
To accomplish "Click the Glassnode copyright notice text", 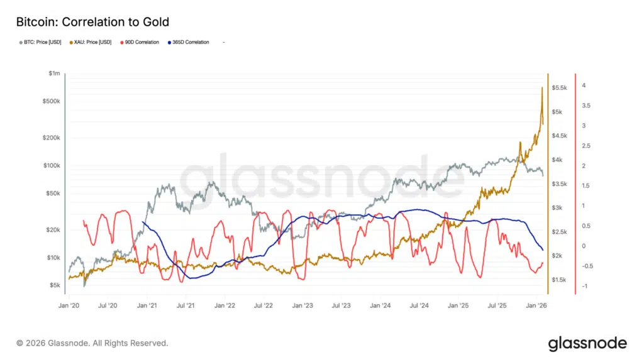I will (92, 343).
